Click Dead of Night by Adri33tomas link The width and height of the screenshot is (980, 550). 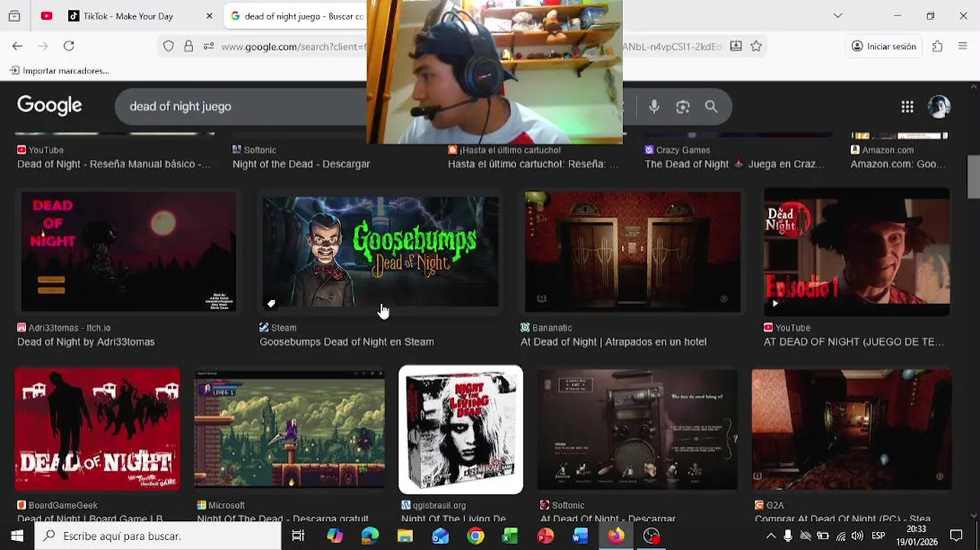coord(86,342)
